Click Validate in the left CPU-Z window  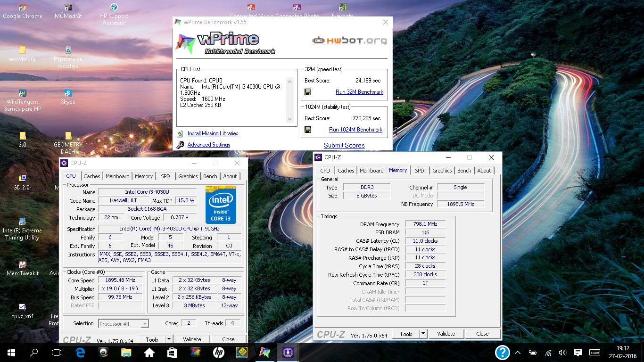(192, 339)
